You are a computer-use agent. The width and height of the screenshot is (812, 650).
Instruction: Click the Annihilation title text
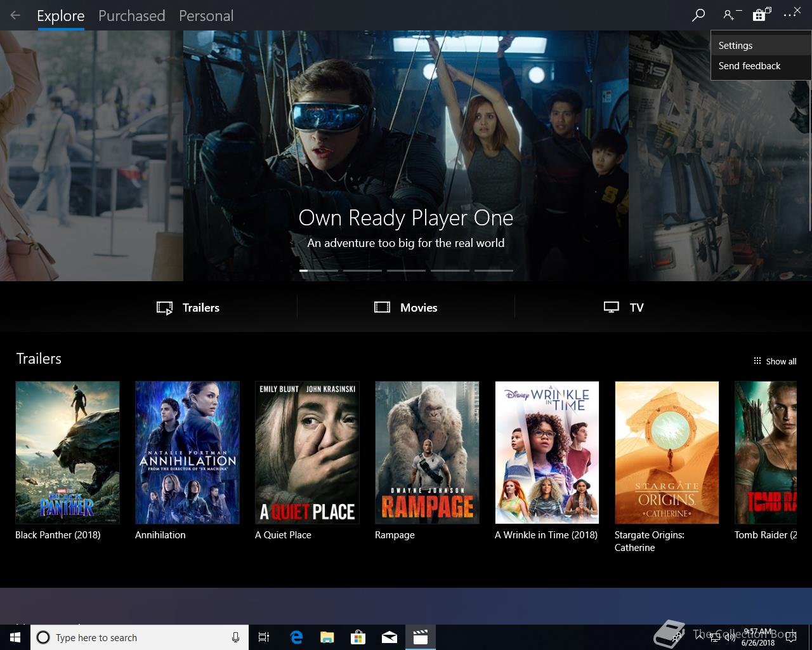[x=160, y=535]
